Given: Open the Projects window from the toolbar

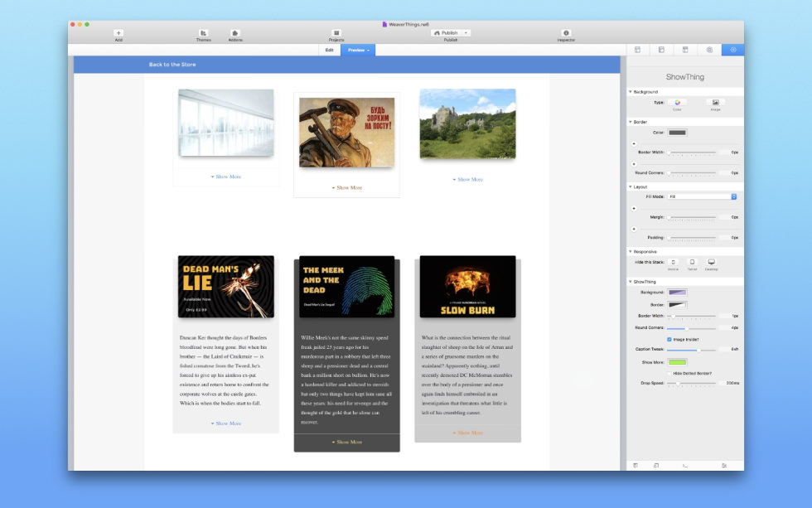Looking at the screenshot, I should pos(336,35).
